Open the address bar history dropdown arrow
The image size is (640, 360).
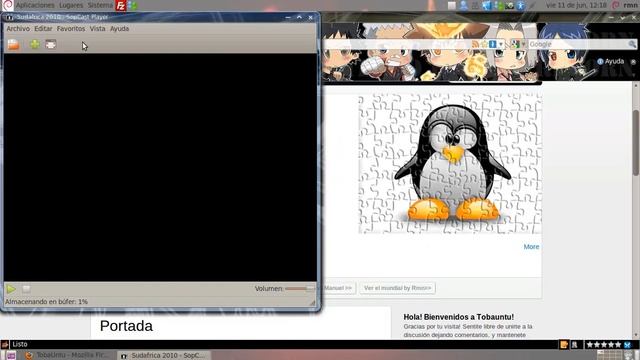coord(501,44)
